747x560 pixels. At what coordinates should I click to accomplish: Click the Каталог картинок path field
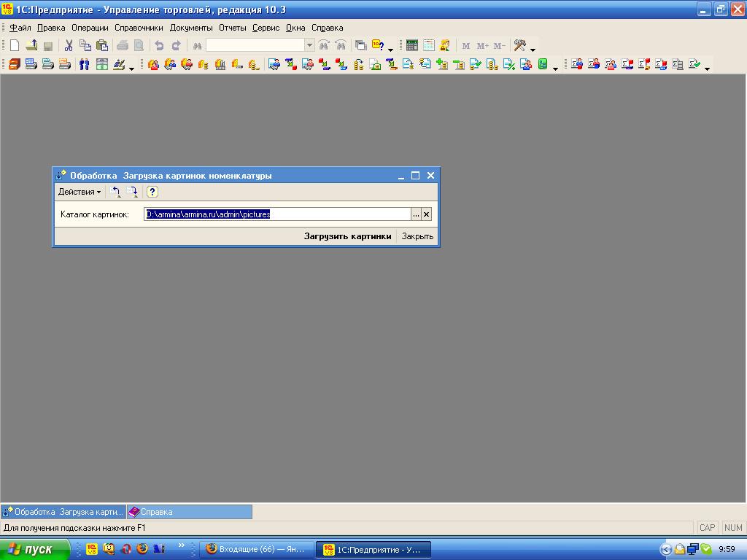277,214
